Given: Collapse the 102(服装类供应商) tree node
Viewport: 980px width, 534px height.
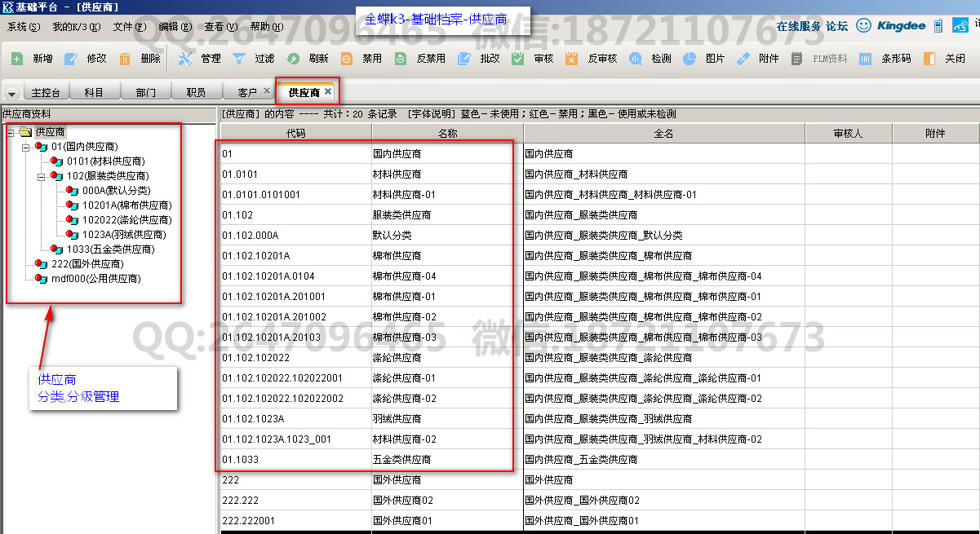Looking at the screenshot, I should coord(41,176).
